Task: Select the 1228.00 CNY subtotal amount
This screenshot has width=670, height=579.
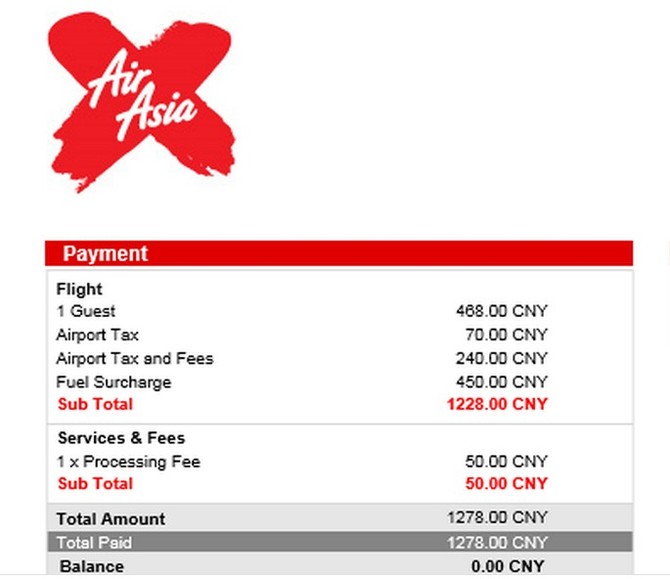Action: click(497, 404)
